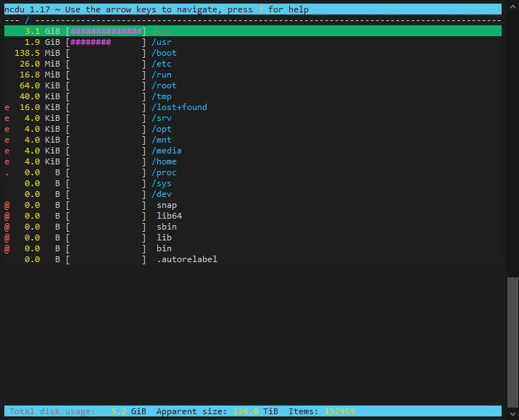The width and height of the screenshot is (519, 420).
Task: Click the /media directory name
Action: click(166, 151)
